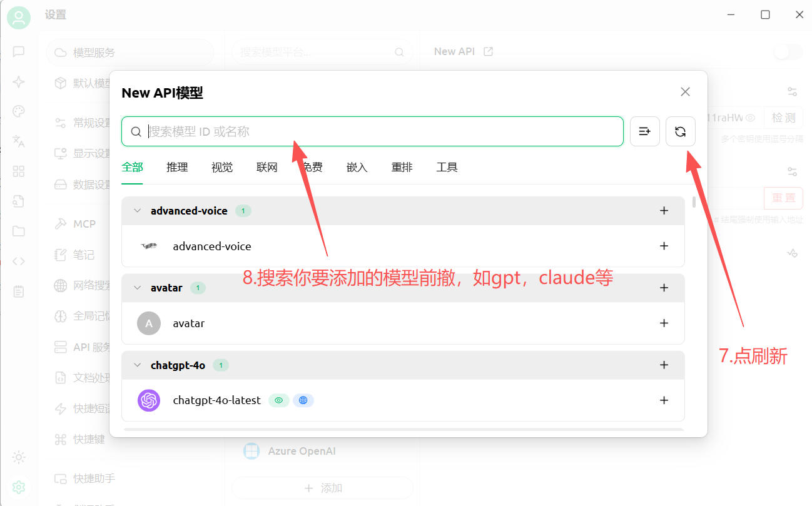This screenshot has height=506, width=812.
Task: Enable the New API provider switch
Action: coord(787,52)
